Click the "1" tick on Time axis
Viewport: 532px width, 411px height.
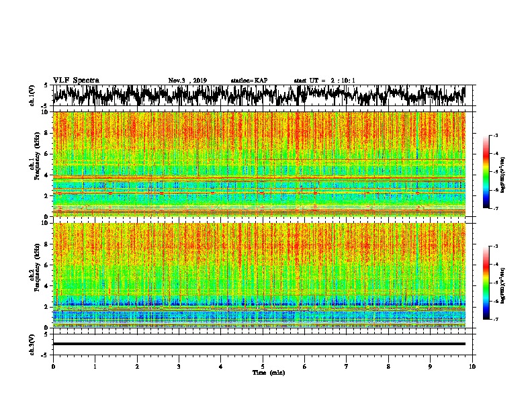pyautogui.click(x=95, y=366)
